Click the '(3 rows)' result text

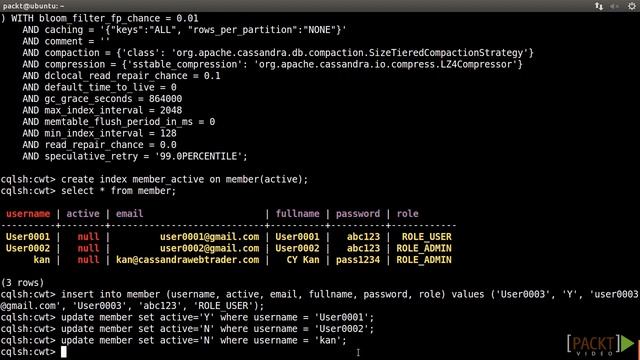coord(22,282)
